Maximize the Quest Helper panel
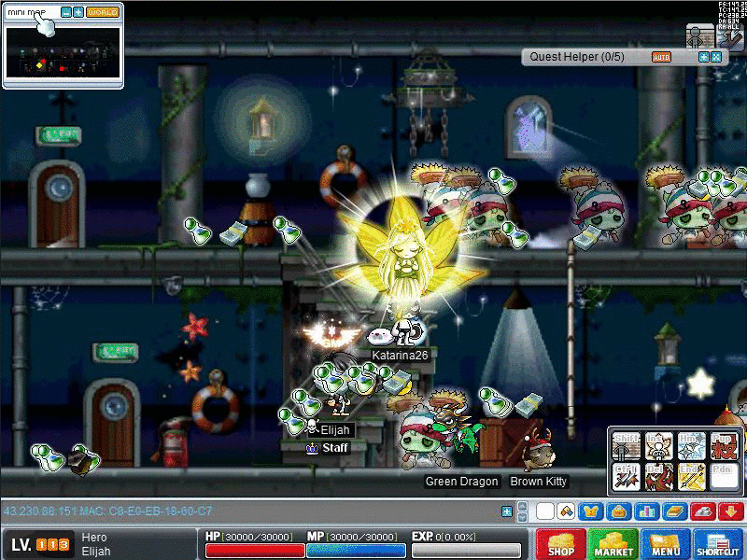 [x=716, y=57]
